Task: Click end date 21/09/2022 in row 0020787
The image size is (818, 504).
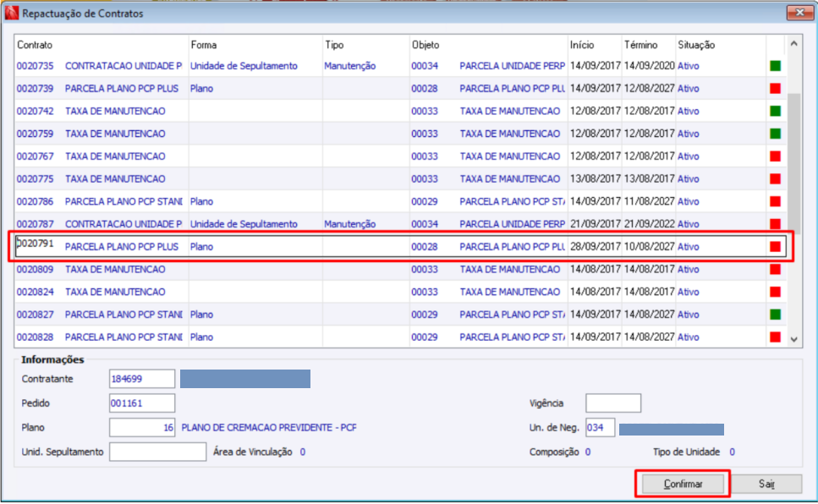Action: coord(649,224)
